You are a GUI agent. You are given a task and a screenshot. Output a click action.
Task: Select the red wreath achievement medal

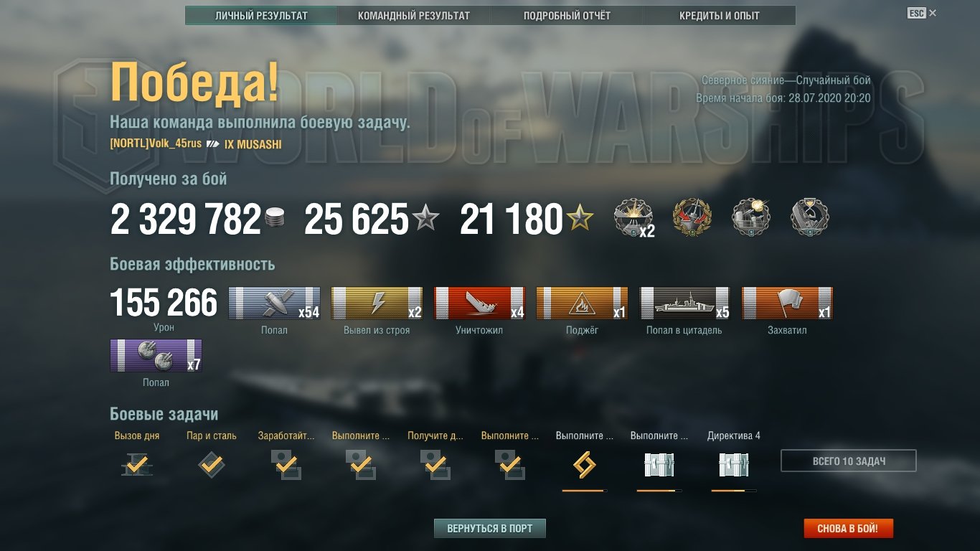point(692,218)
